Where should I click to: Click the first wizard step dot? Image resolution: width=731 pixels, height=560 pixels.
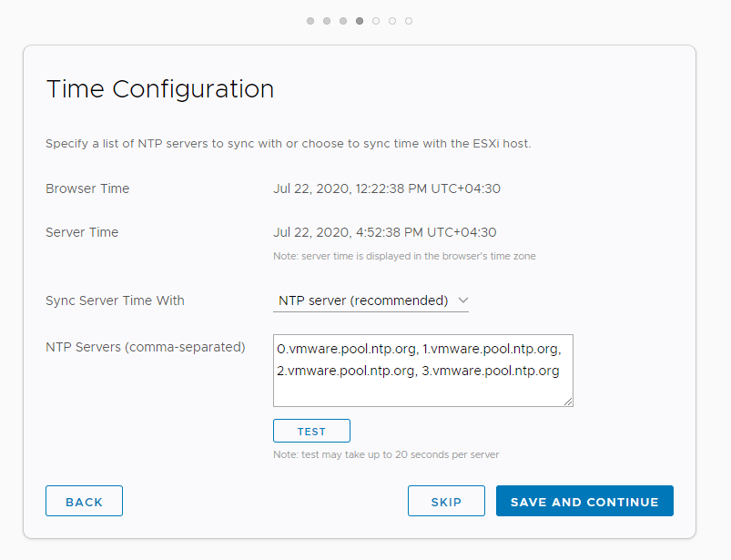pyautogui.click(x=310, y=21)
